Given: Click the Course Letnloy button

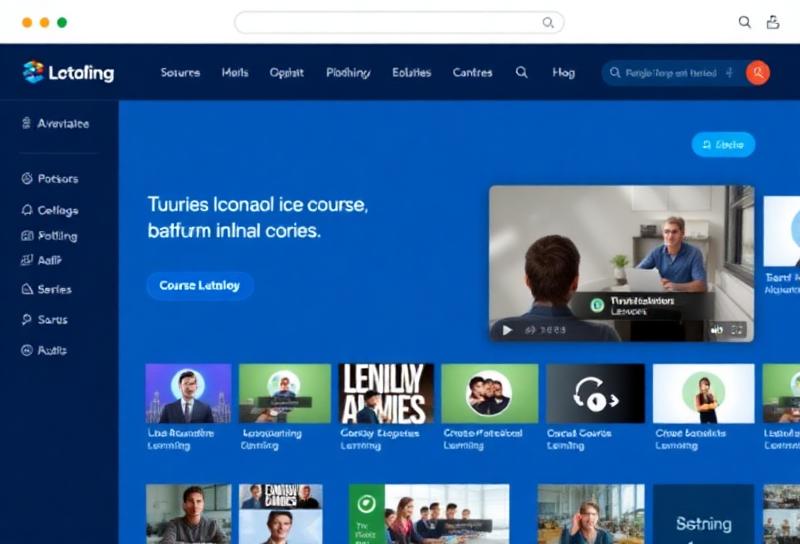Looking at the screenshot, I should (199, 286).
